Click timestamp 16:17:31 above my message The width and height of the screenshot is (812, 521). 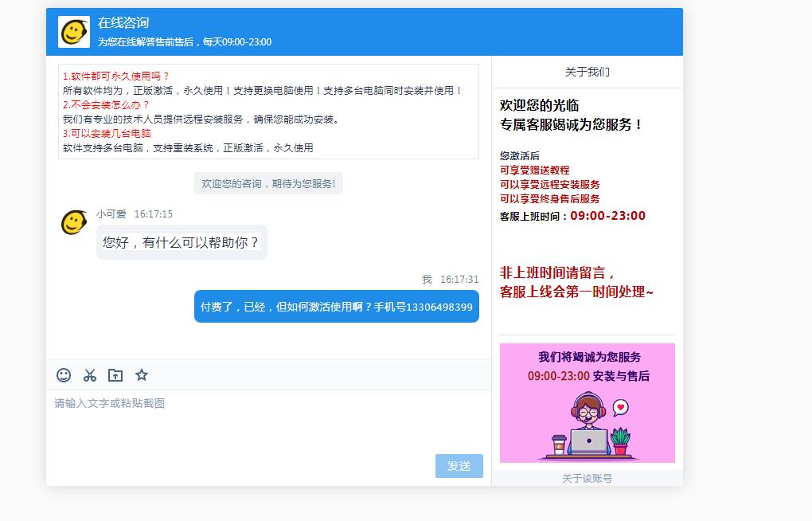[x=459, y=280]
